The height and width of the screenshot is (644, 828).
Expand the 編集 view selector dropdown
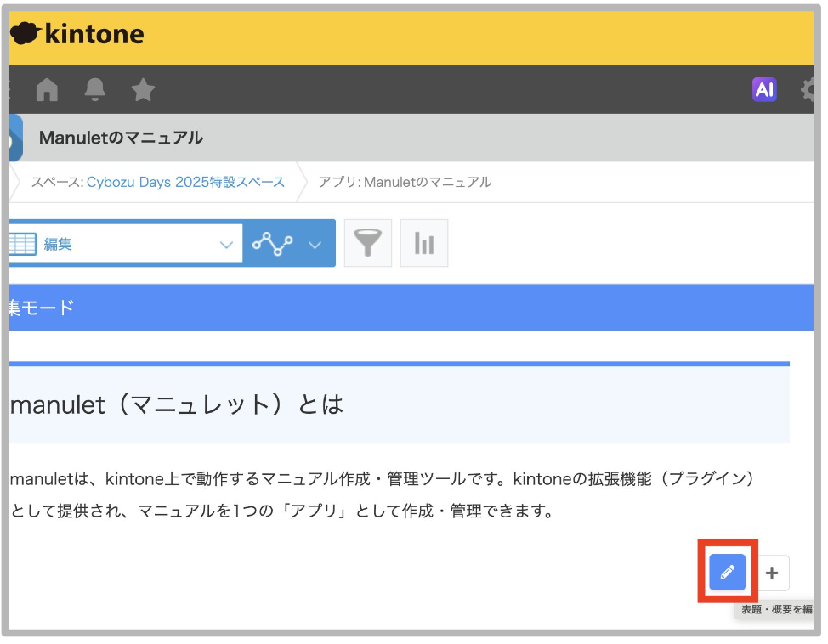[x=226, y=245]
